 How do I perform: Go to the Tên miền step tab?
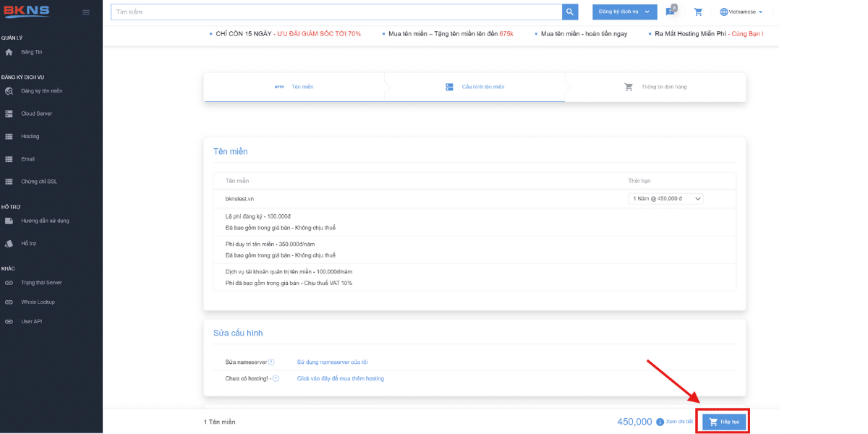click(295, 87)
